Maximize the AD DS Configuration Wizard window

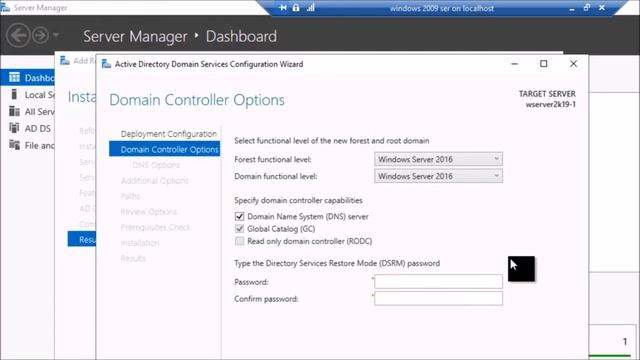pos(544,64)
